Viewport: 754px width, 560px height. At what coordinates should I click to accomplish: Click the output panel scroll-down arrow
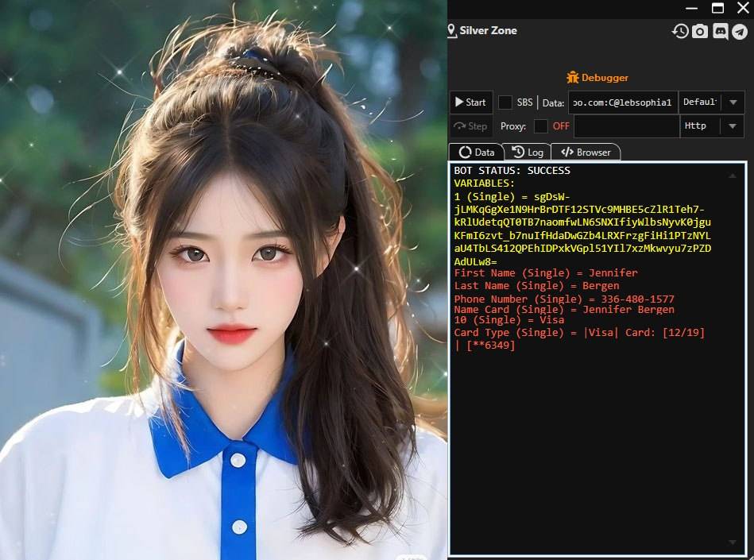pyautogui.click(x=733, y=543)
